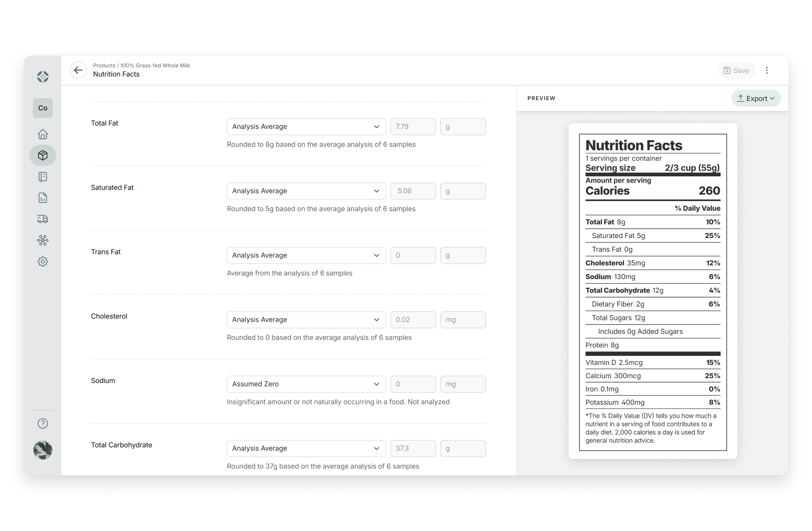
Task: Click the Total Fat row label
Action: pyautogui.click(x=104, y=123)
